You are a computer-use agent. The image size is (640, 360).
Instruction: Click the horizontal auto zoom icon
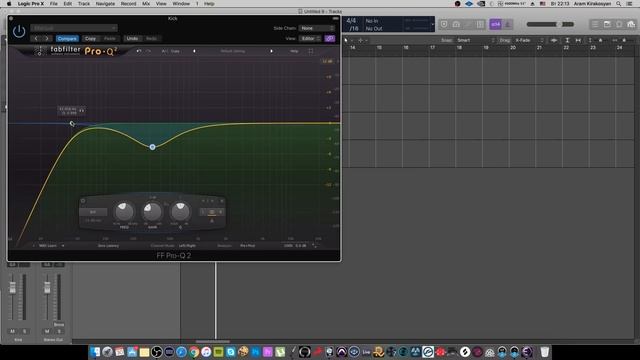[x=578, y=40]
